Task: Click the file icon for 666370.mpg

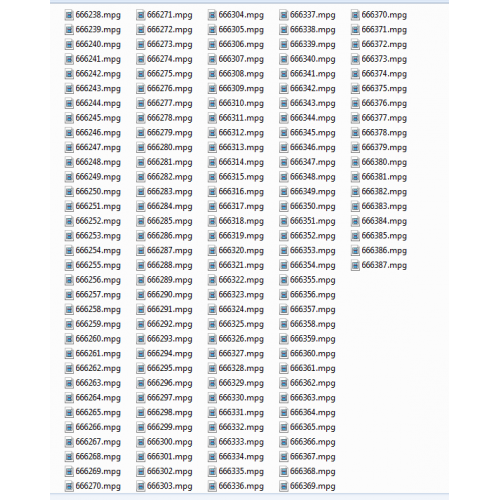Action: (x=355, y=15)
